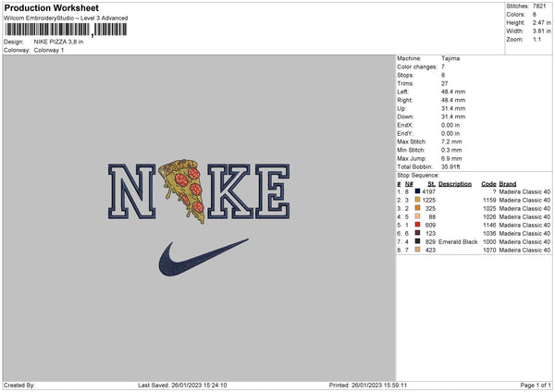Image resolution: width=555 pixels, height=392 pixels.
Task: Click the Color changes value 7
Action: click(x=443, y=67)
